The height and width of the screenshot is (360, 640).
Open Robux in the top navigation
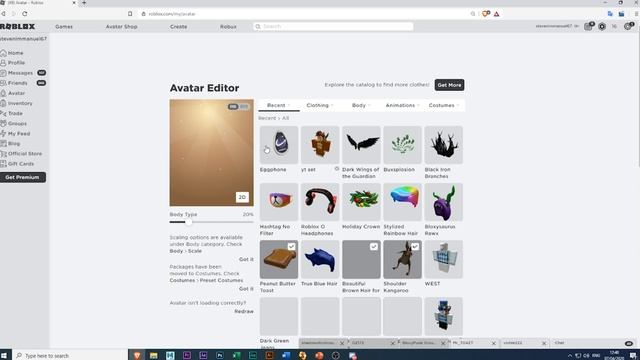point(228,27)
